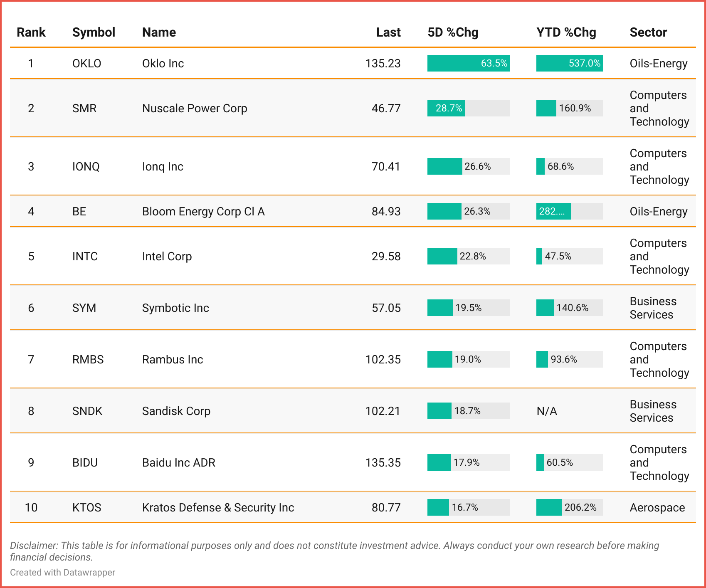Click the truncated 282 YTD value for BE
The height and width of the screenshot is (588, 706).
[552, 211]
